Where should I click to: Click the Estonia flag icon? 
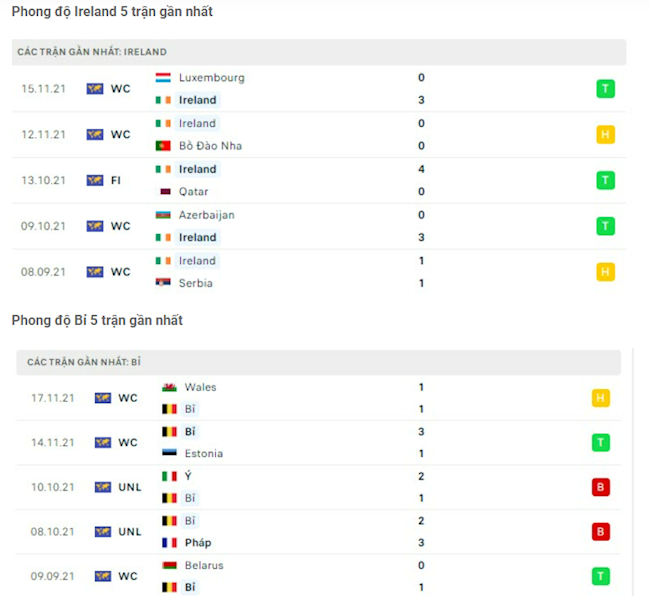pyautogui.click(x=169, y=454)
